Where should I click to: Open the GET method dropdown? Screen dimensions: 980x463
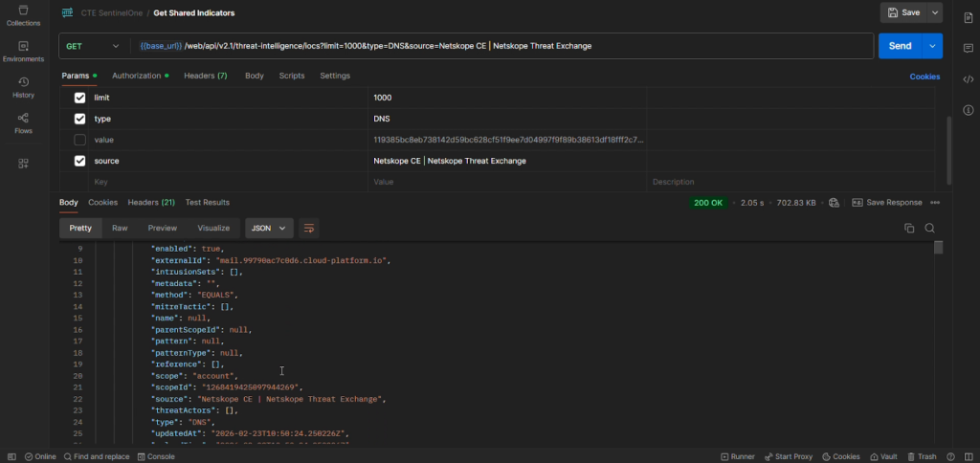click(x=93, y=46)
